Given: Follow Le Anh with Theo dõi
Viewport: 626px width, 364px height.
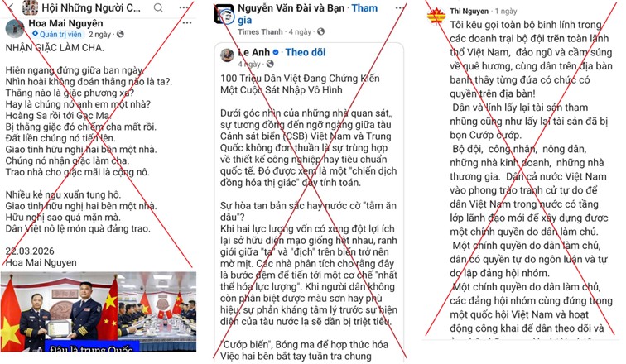Looking at the screenshot, I should [306, 52].
